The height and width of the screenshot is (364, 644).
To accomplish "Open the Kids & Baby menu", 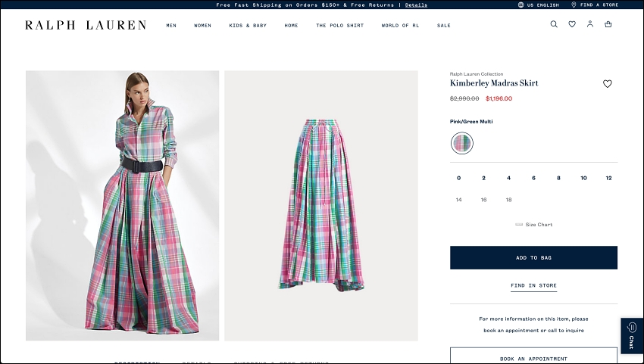I will pyautogui.click(x=248, y=26).
